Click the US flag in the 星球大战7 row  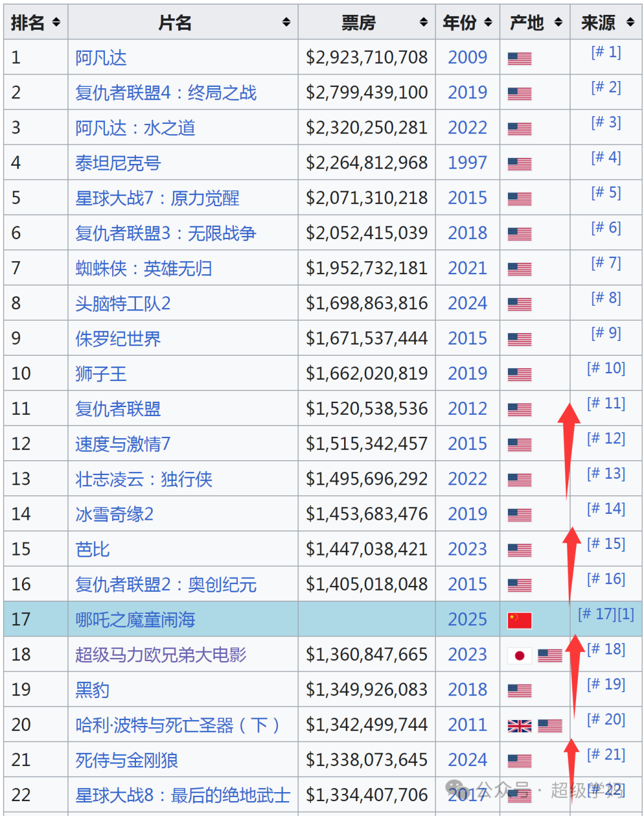pos(519,199)
